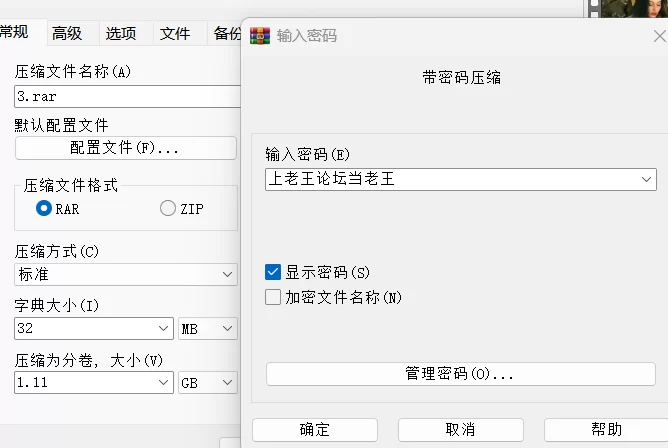The image size is (668, 448).
Task: Switch to the 高级 tab
Action: pos(67,33)
